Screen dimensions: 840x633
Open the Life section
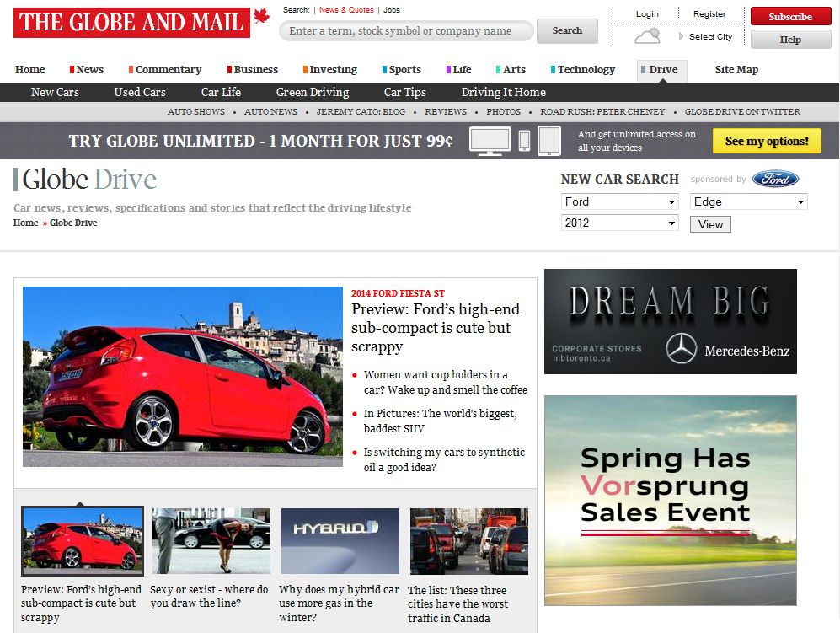pos(458,70)
